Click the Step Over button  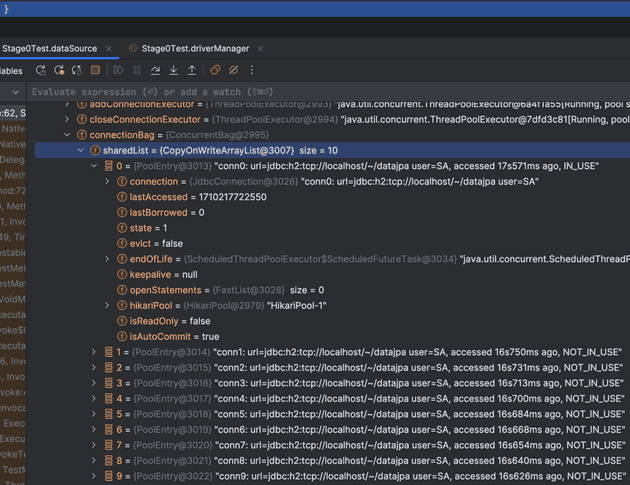(155, 70)
